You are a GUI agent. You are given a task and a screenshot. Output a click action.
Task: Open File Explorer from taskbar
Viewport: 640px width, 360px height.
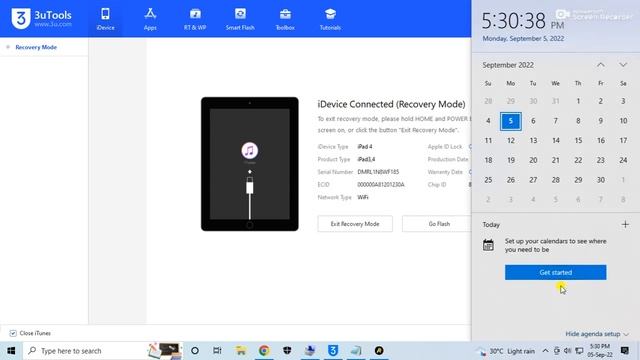tap(241, 351)
